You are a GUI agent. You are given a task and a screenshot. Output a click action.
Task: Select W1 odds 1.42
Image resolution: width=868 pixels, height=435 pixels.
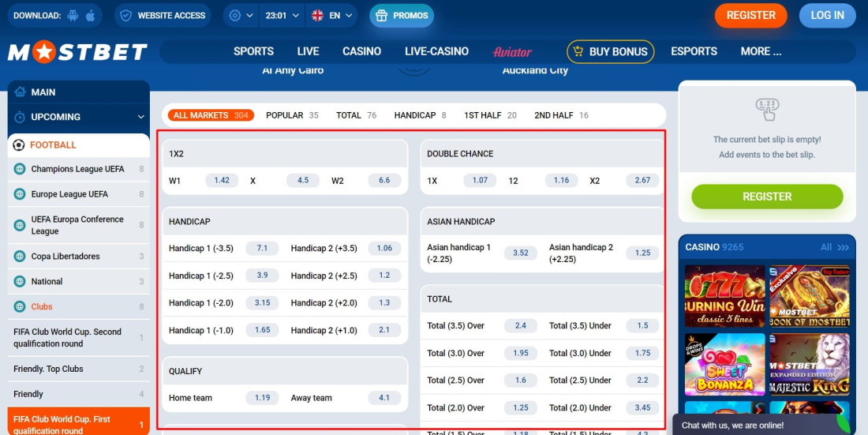coord(222,181)
